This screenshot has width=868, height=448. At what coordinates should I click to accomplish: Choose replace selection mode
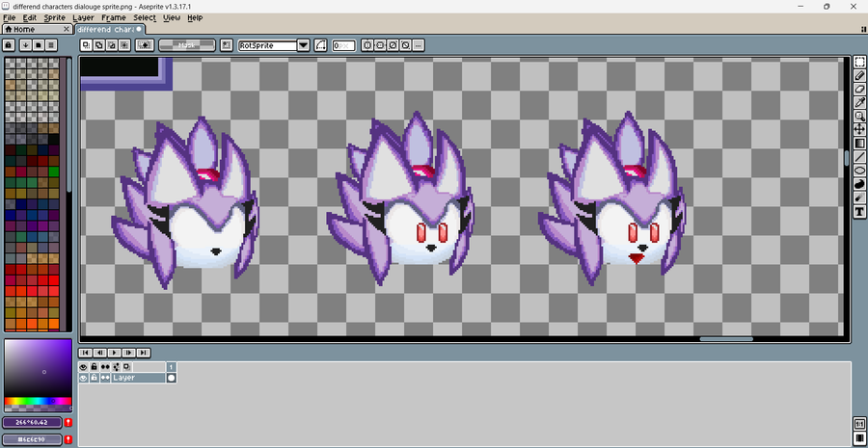point(87,45)
